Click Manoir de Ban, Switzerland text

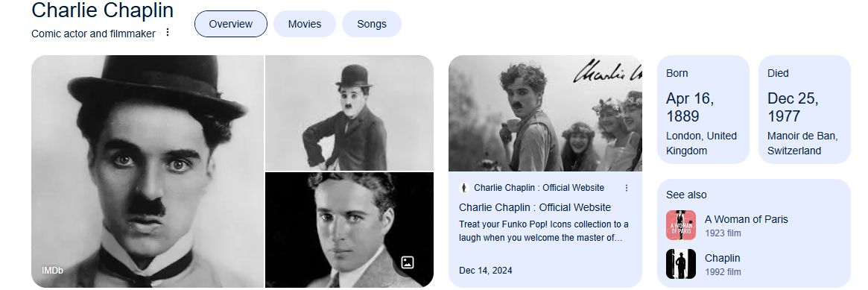pos(802,143)
